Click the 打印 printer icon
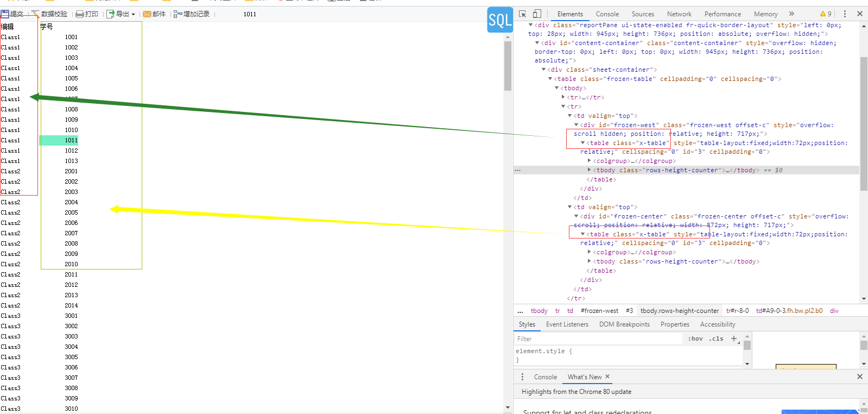 coord(80,14)
